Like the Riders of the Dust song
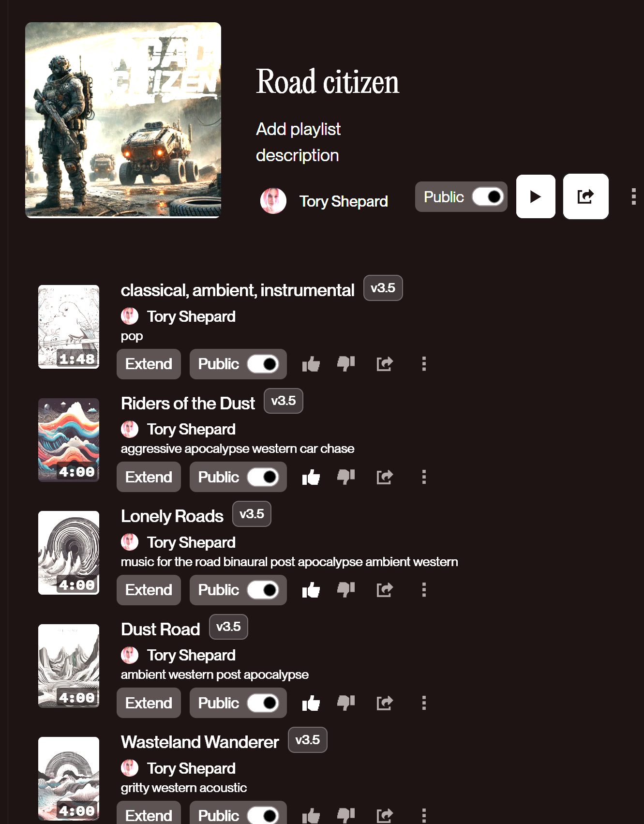 pyautogui.click(x=311, y=477)
